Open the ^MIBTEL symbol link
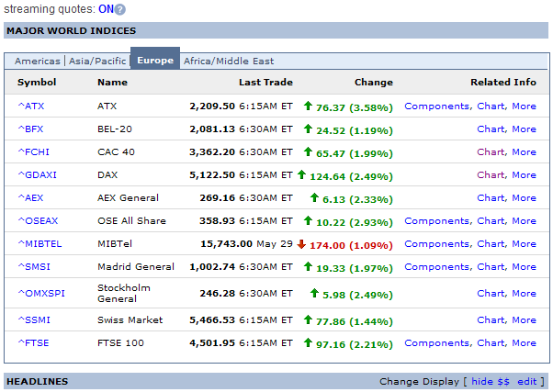Screen dimensions: 553x392 [x=39, y=243]
